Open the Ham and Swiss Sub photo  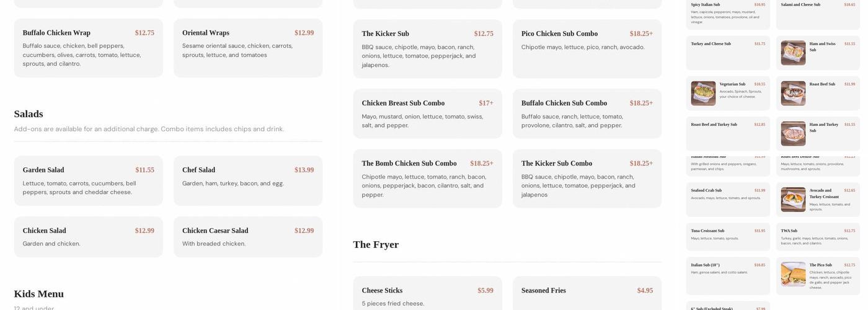793,53
